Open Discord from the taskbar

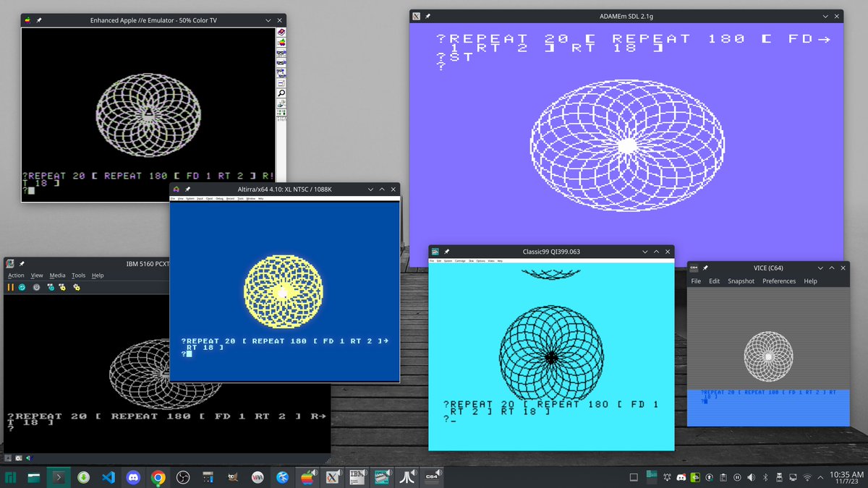133,477
